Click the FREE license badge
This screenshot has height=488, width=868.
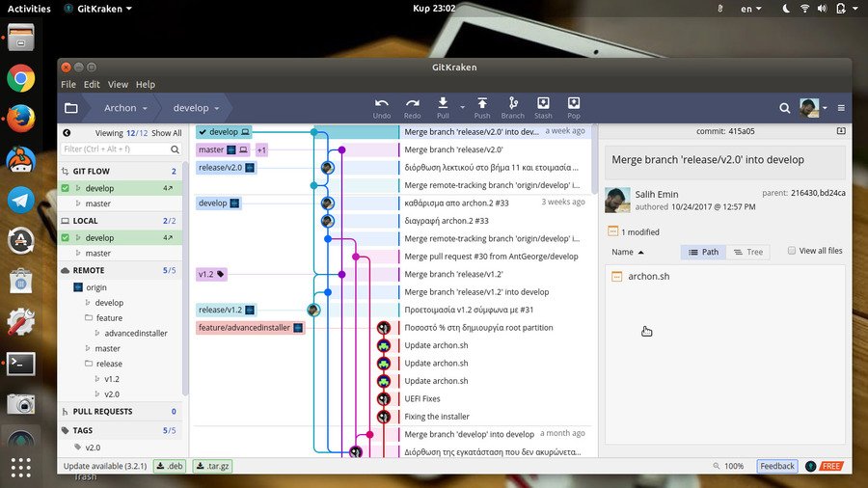(x=831, y=466)
